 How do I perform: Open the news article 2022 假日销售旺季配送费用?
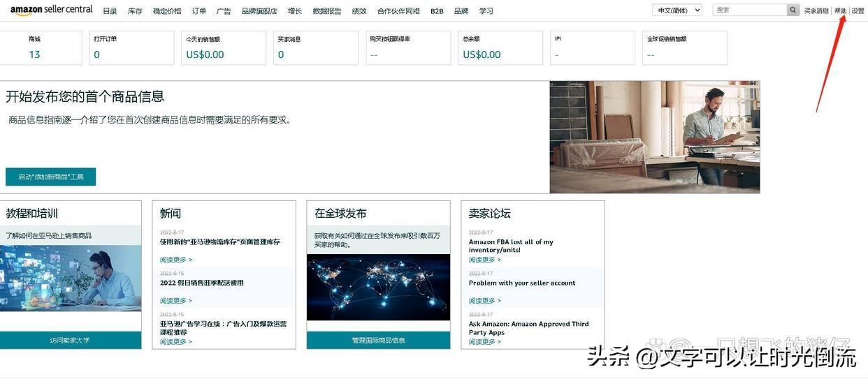pyautogui.click(x=201, y=283)
